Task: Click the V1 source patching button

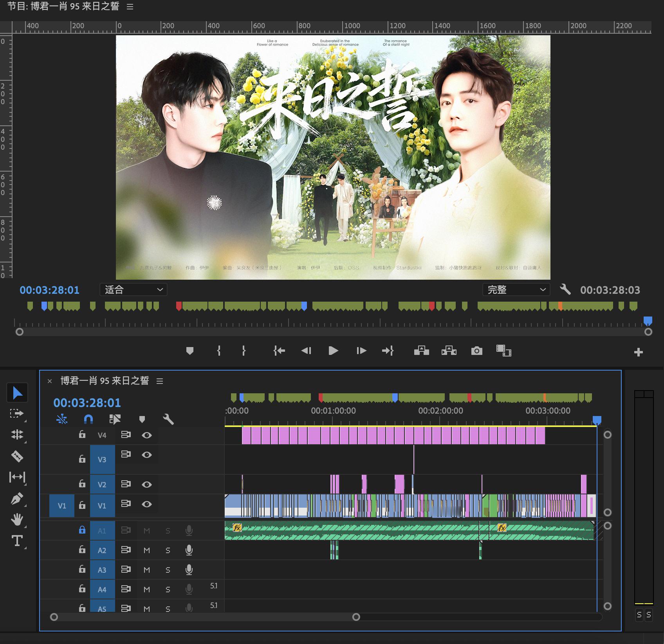Action: click(x=62, y=506)
